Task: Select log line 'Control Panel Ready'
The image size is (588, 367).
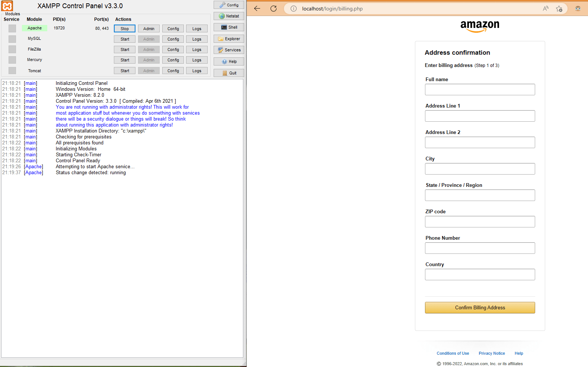Action: 78,161
